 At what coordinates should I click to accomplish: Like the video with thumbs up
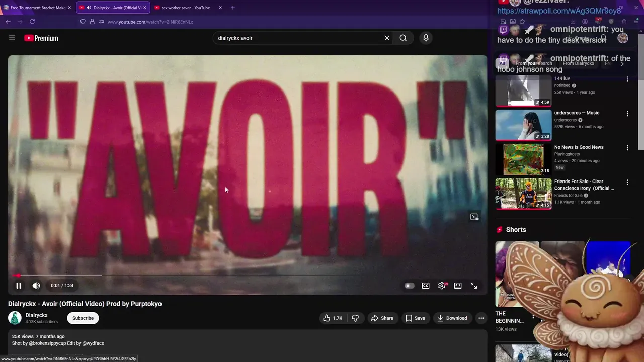click(x=333, y=318)
